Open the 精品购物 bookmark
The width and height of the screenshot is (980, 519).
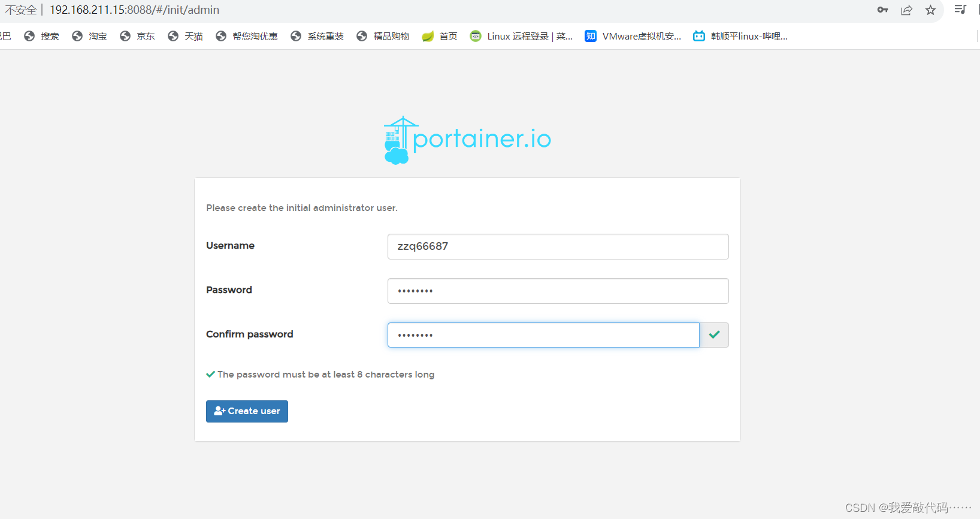click(383, 36)
